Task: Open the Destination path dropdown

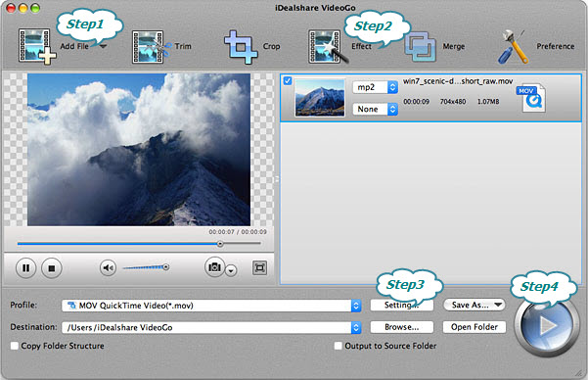Action: tap(211, 327)
